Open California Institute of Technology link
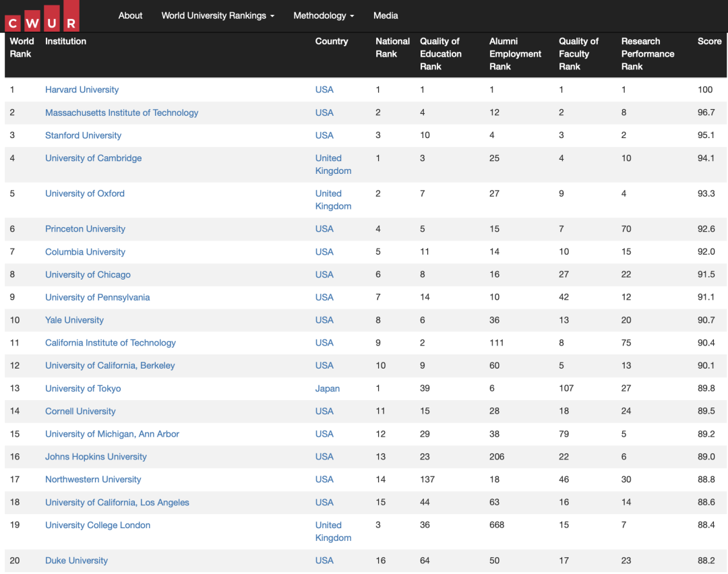The width and height of the screenshot is (728, 574). [x=111, y=342]
